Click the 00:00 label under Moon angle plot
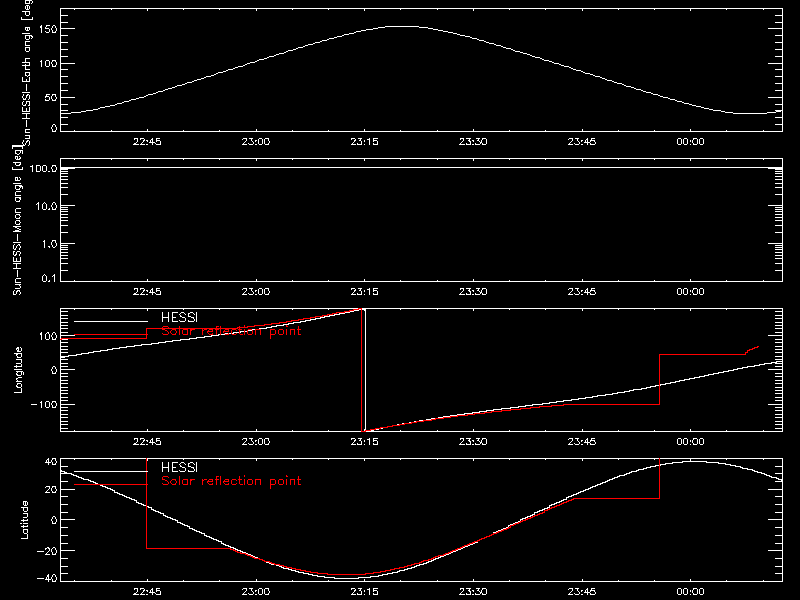Screen dimensions: 800x600 click(x=690, y=292)
